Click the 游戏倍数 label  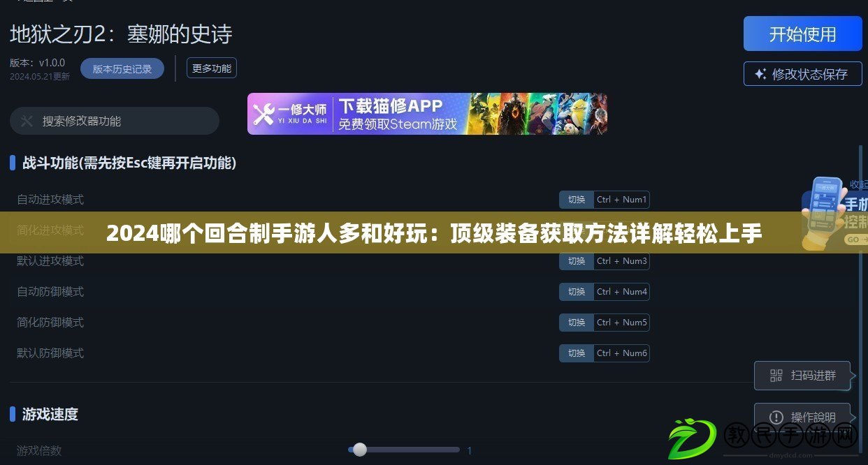(39, 451)
